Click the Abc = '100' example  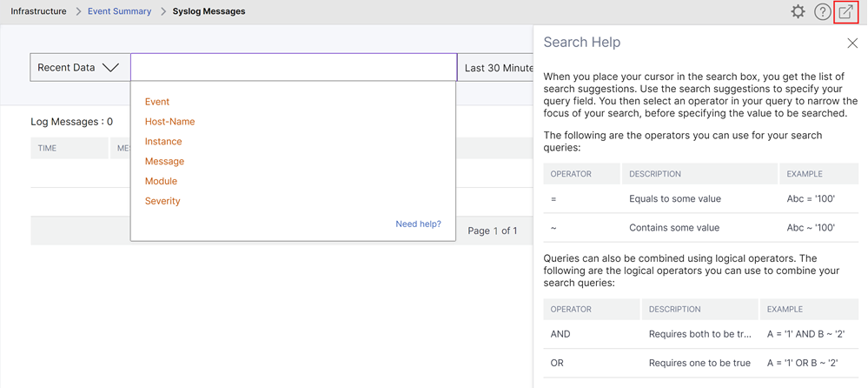[811, 198]
